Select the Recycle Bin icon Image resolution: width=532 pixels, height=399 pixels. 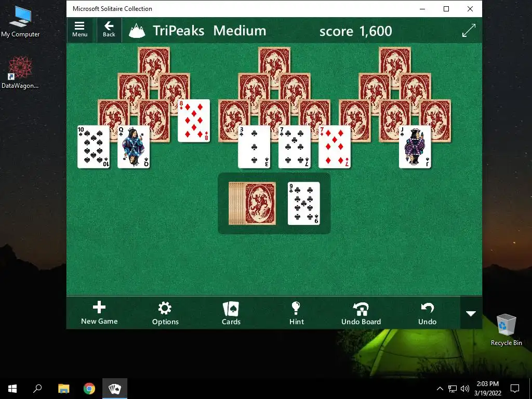pos(506,330)
